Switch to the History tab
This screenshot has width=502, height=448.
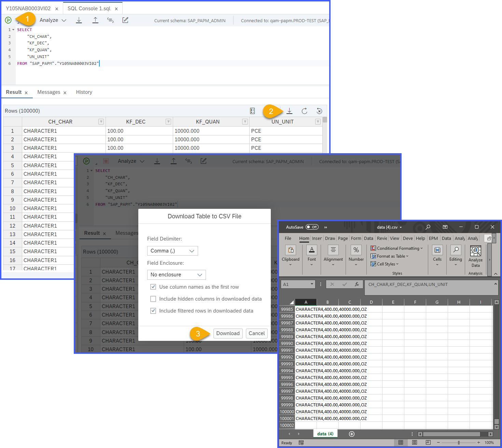84,92
